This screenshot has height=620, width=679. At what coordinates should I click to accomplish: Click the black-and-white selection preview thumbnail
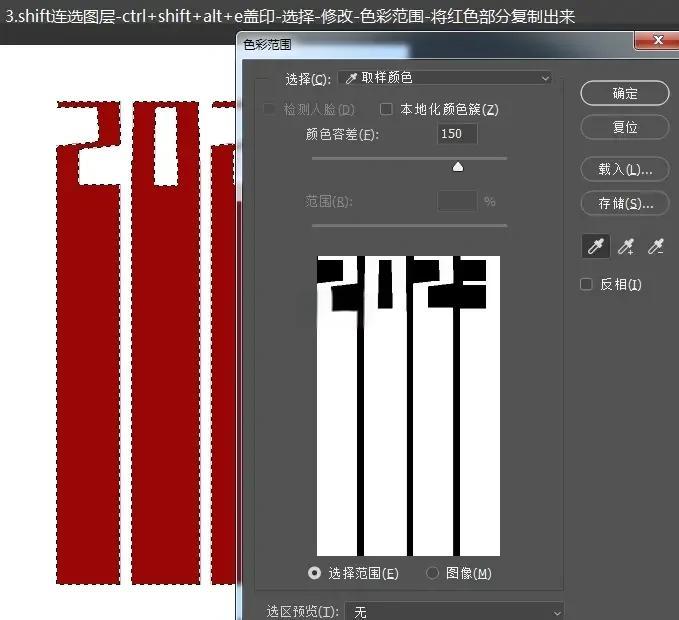408,406
